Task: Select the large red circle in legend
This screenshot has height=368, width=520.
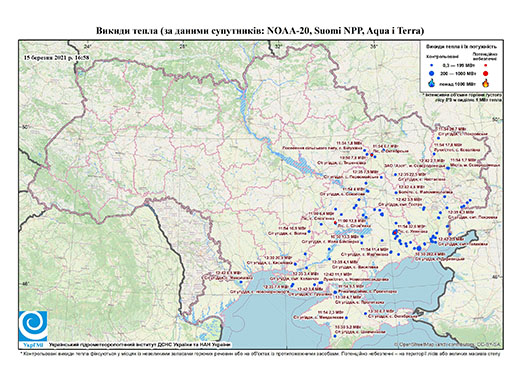Action: tap(486, 73)
